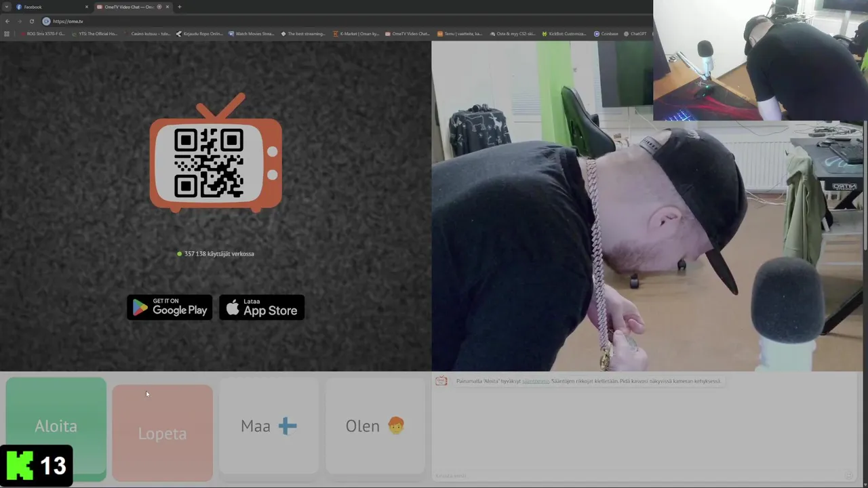Expand the tab search dropdown arrow
Screen dimensions: 868x488
tap(6, 7)
